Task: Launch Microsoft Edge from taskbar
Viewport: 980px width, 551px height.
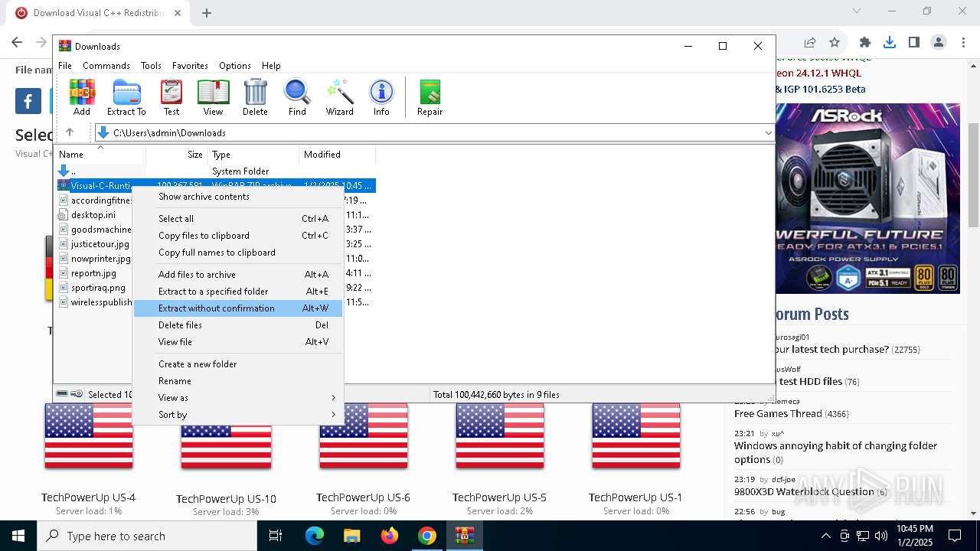Action: click(x=315, y=536)
